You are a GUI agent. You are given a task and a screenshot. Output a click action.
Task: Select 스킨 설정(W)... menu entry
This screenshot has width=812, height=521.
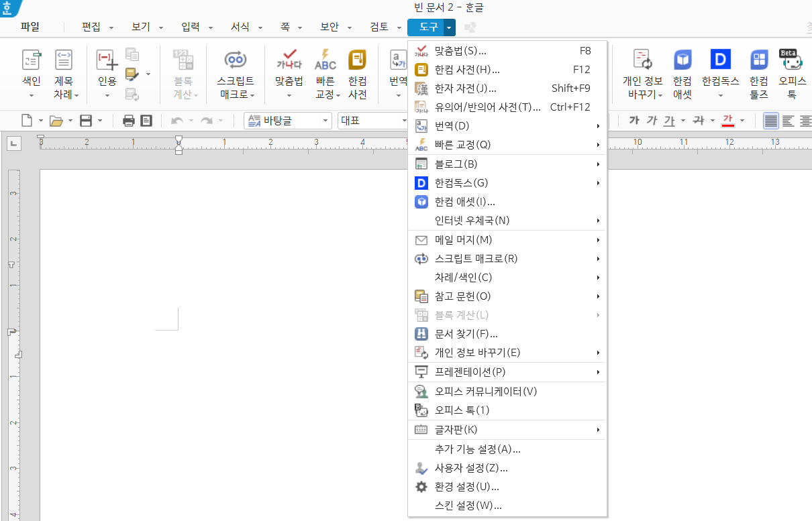(x=507, y=505)
